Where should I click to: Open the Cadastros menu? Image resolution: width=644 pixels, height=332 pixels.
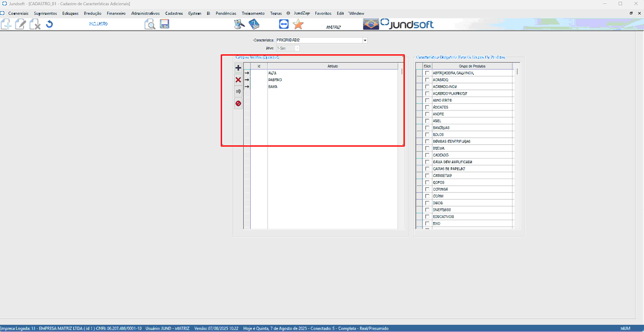tap(174, 13)
